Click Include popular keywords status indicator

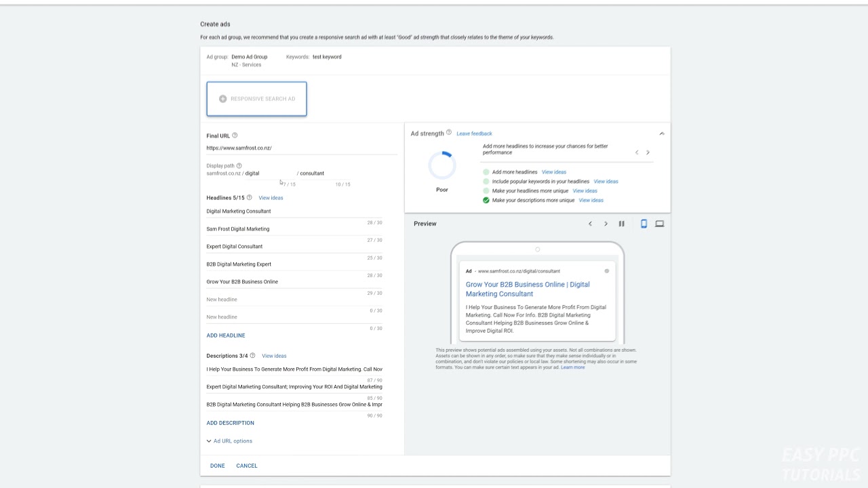pyautogui.click(x=486, y=182)
